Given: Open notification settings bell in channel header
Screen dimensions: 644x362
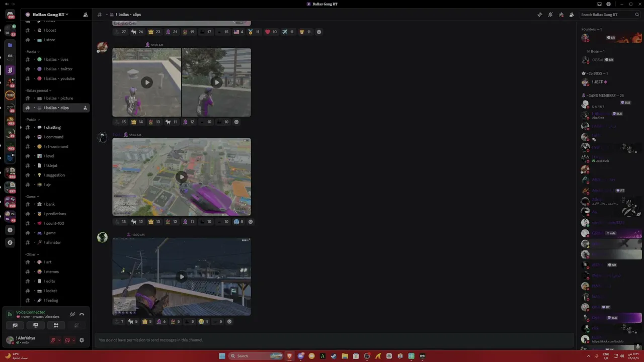Looking at the screenshot, I should pyautogui.click(x=550, y=15).
